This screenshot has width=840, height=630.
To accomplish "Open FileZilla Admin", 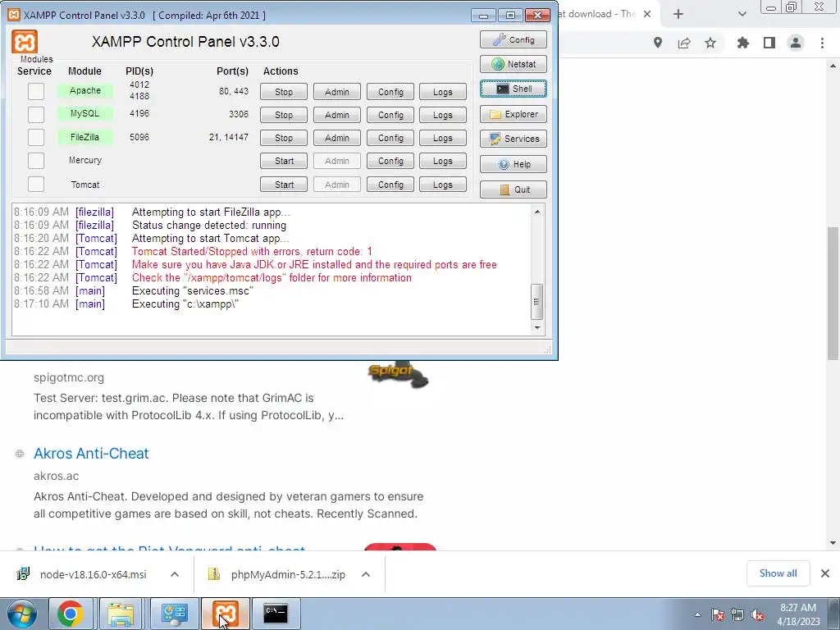I will 337,138.
